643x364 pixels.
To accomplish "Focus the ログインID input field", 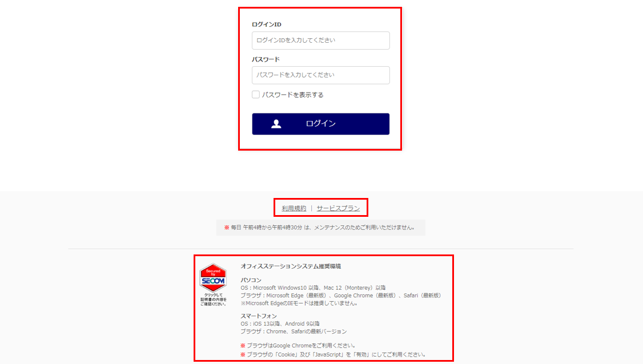I will click(321, 40).
